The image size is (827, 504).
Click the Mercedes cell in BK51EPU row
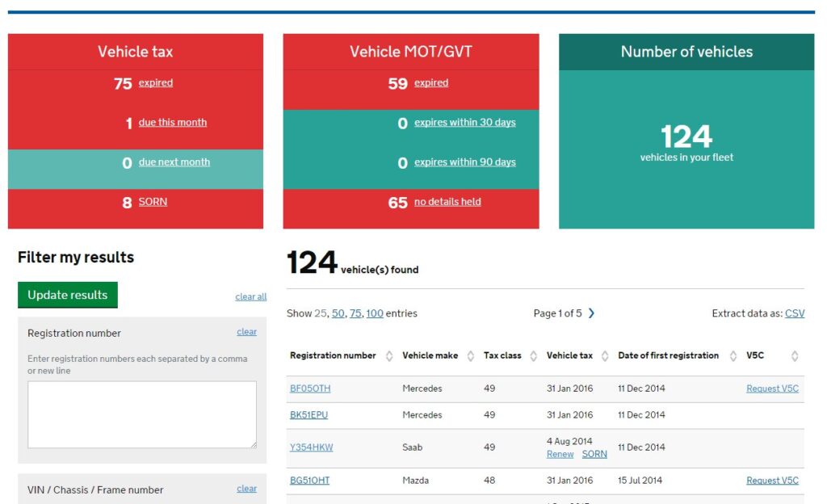click(x=422, y=415)
